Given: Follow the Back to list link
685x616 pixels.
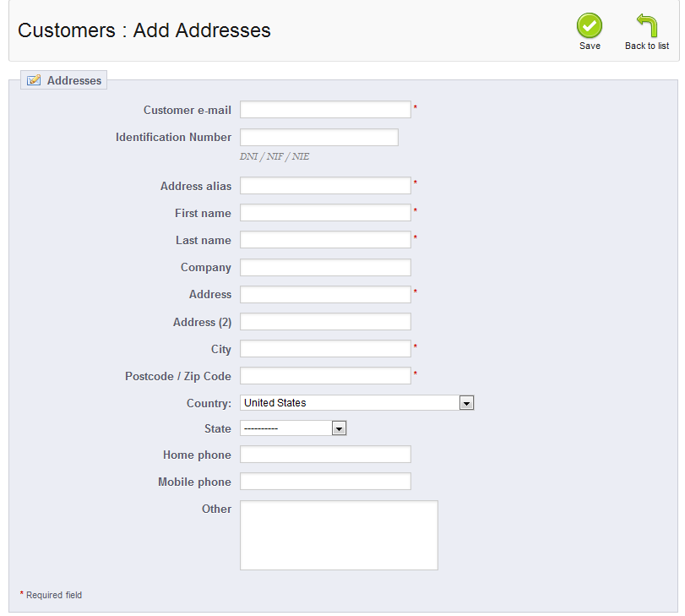Looking at the screenshot, I should point(647,46).
